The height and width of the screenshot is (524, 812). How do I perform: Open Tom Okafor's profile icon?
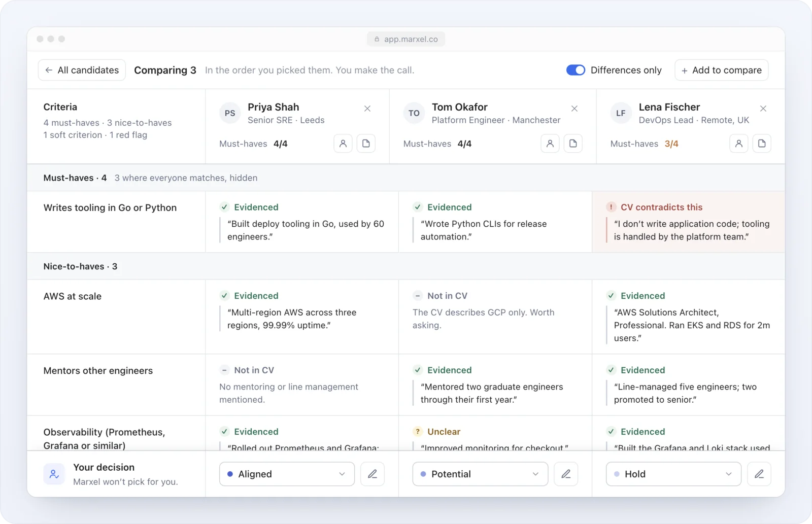coord(550,144)
